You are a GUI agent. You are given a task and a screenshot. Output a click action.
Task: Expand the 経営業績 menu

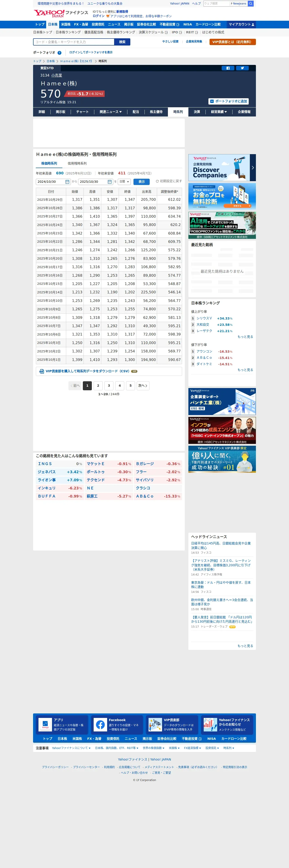coord(219,112)
